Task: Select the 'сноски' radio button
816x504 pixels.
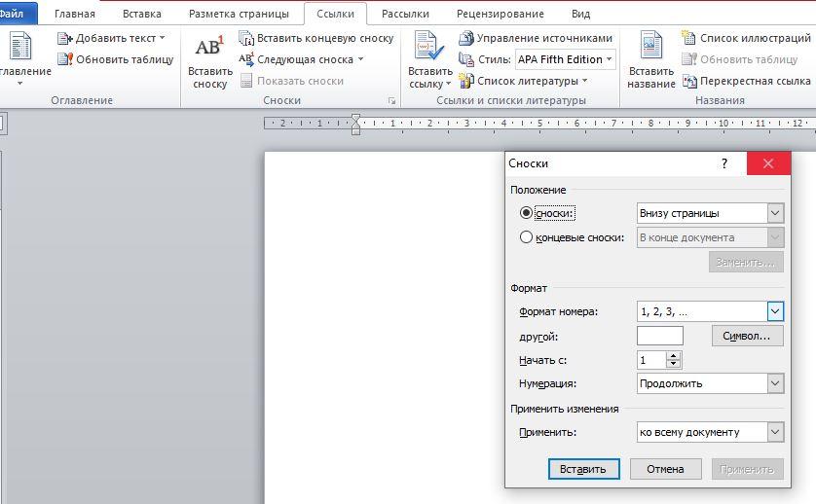Action: coord(527,213)
